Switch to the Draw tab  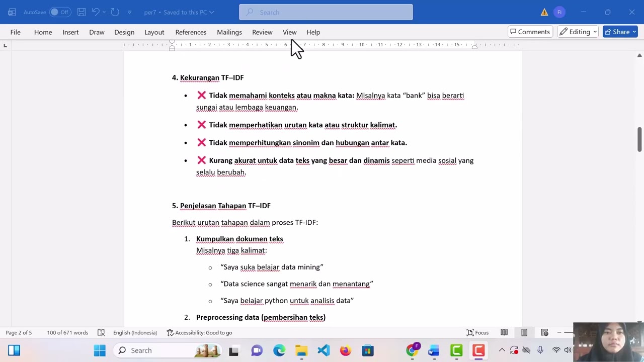pyautogui.click(x=97, y=32)
